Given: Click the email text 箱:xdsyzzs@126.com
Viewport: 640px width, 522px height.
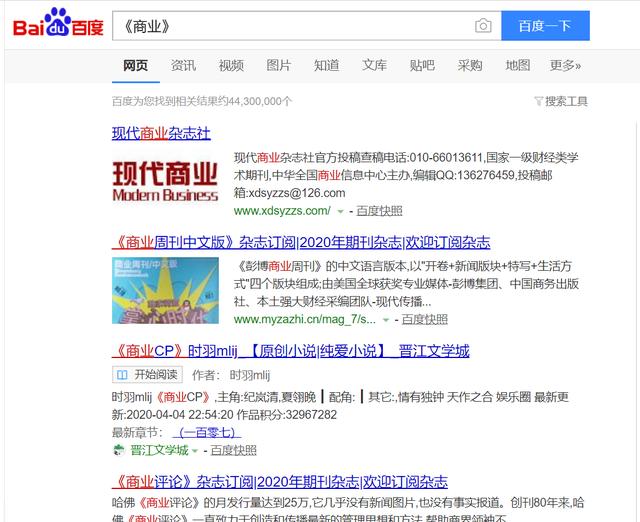Looking at the screenshot, I should pos(289,193).
